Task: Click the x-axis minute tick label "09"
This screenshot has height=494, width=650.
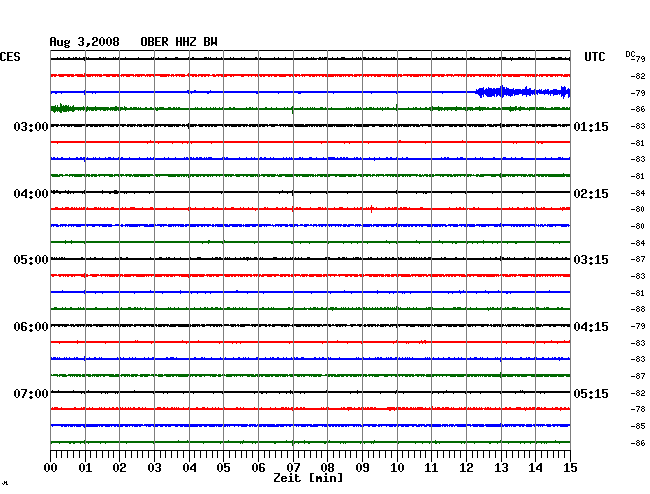Action: (362, 468)
